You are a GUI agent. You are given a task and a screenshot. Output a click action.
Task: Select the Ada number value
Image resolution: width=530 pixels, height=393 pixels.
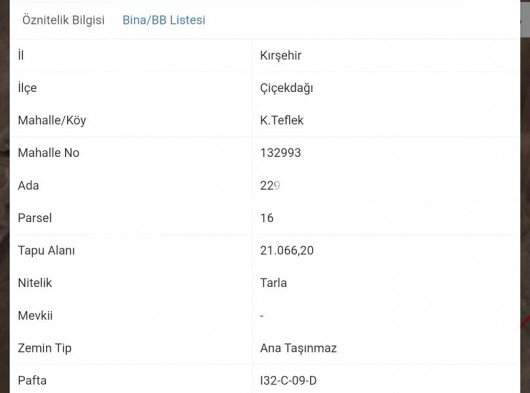click(270, 186)
